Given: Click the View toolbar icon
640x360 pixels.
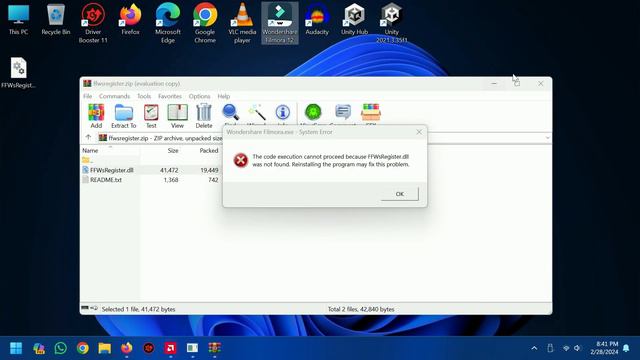Looking at the screenshot, I should pos(178,116).
